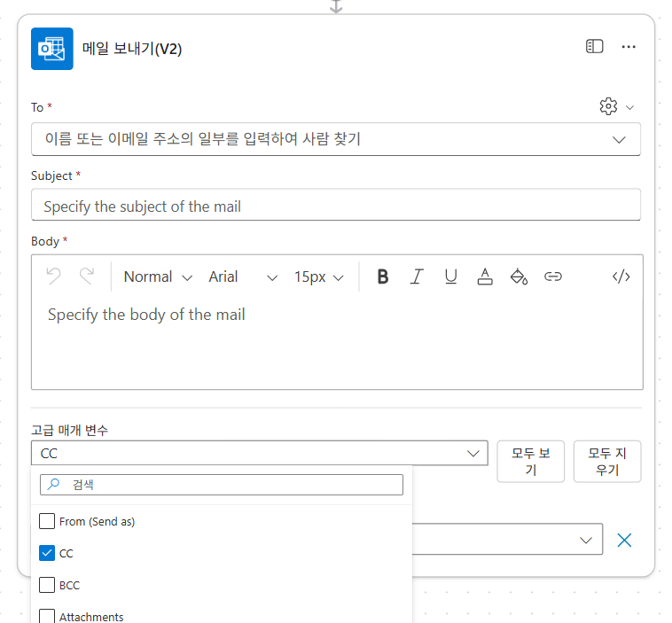Image resolution: width=672 pixels, height=623 pixels.
Task: Open the To recipients dropdown arrow
Action: click(x=619, y=140)
